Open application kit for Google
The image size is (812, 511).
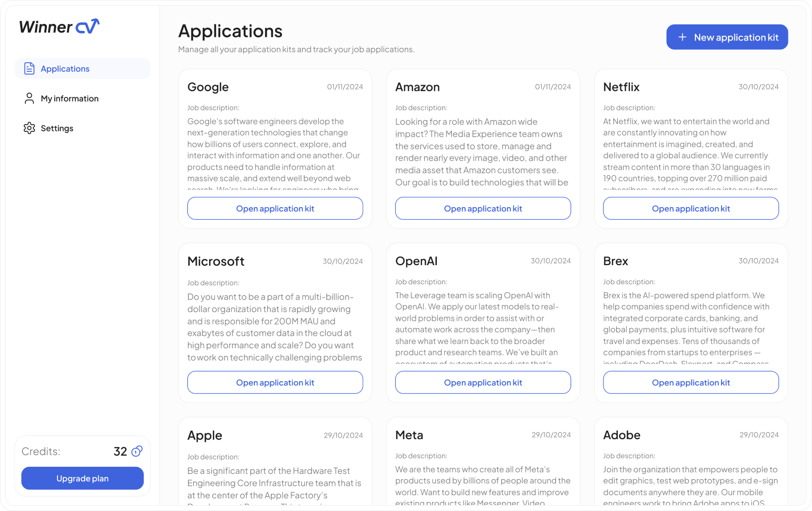275,209
